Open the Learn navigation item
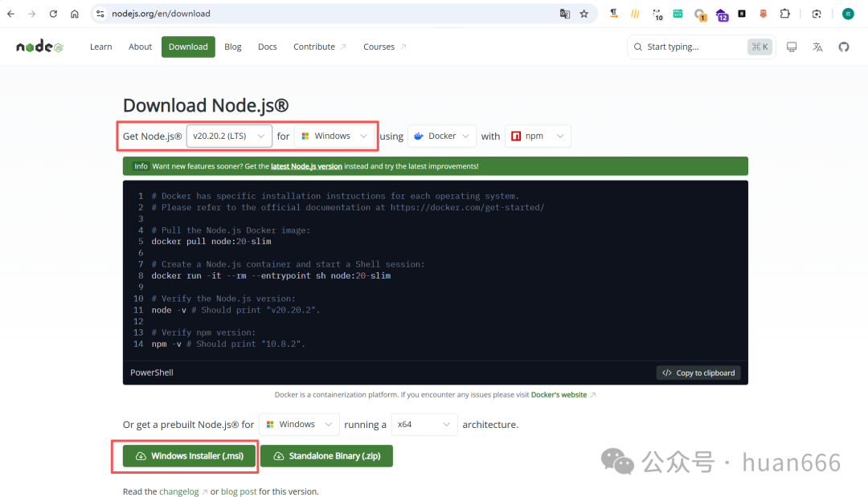868x497 pixels. coord(100,47)
